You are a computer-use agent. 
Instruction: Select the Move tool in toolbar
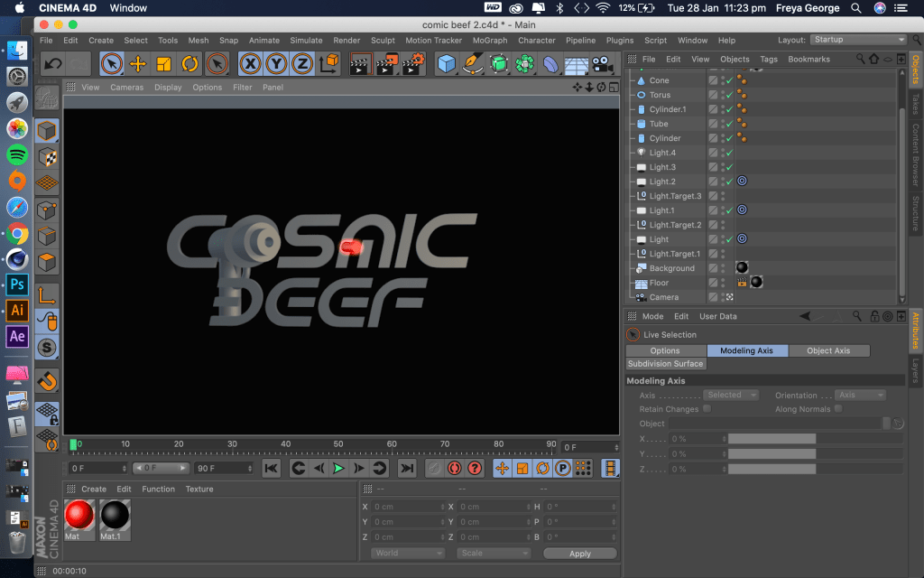tap(137, 64)
